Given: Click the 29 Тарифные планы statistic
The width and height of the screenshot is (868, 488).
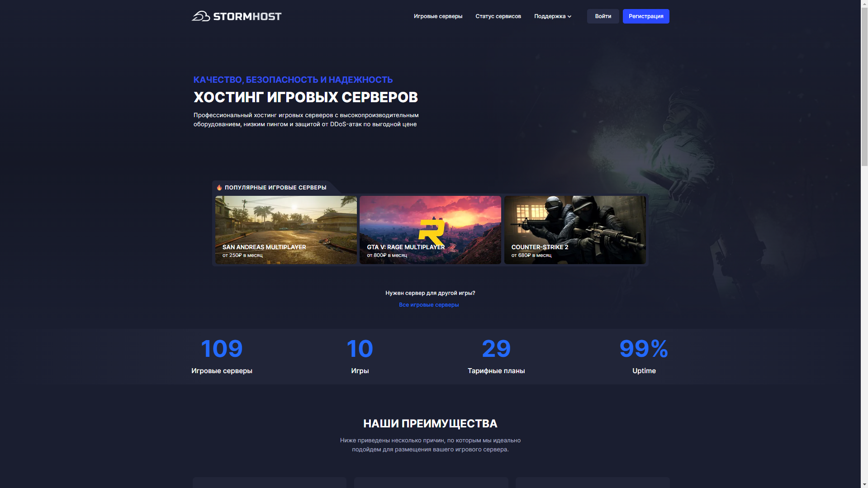Looking at the screenshot, I should click(x=496, y=356).
